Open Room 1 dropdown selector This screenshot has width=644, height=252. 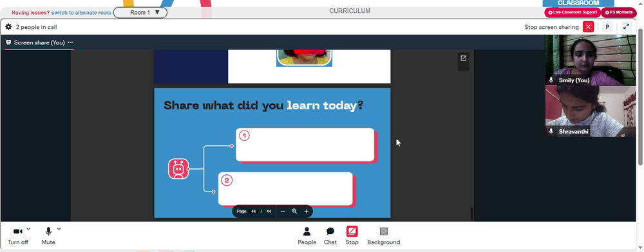pos(140,13)
